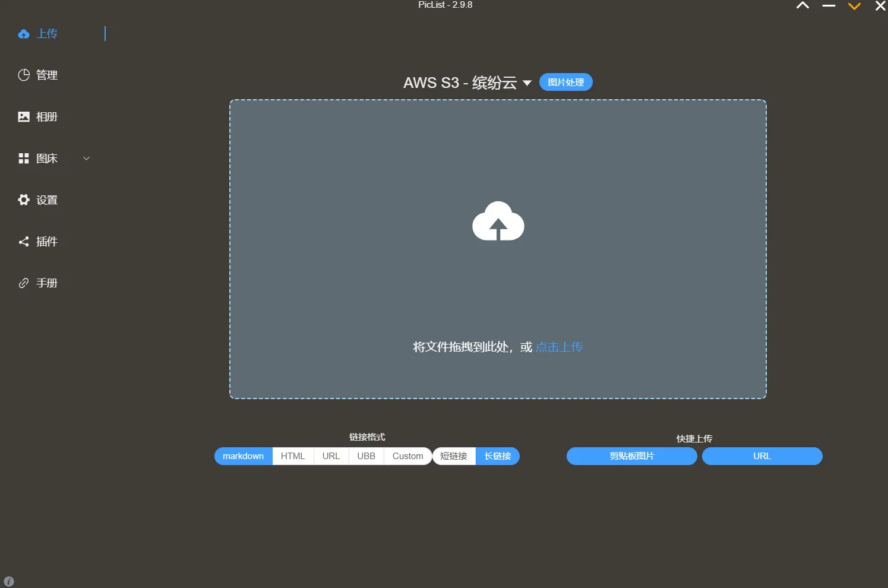The image size is (888, 588).
Task: Click the grid icon beside 图床
Action: pyautogui.click(x=24, y=159)
